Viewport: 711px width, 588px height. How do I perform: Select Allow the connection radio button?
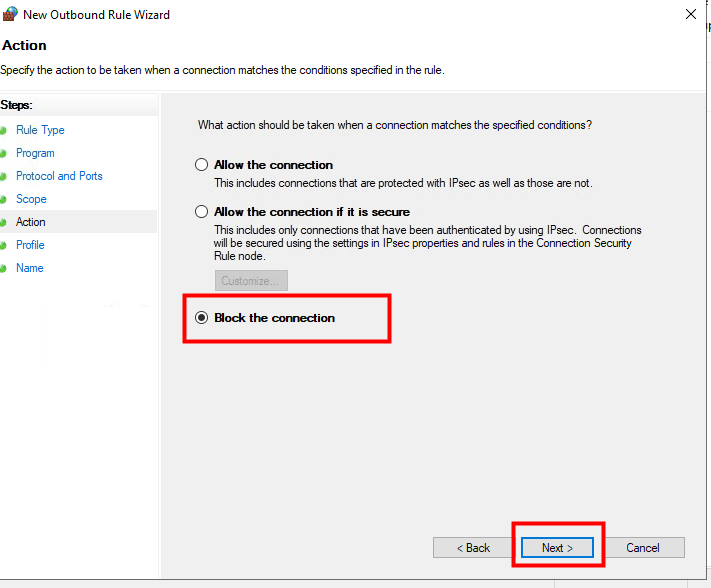click(x=202, y=165)
